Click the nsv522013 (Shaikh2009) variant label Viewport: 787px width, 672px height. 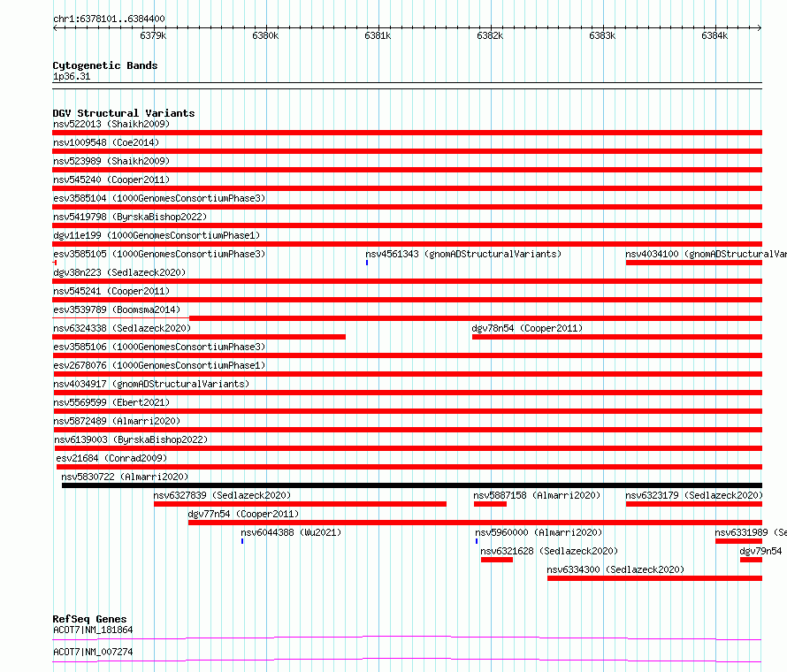click(x=111, y=124)
